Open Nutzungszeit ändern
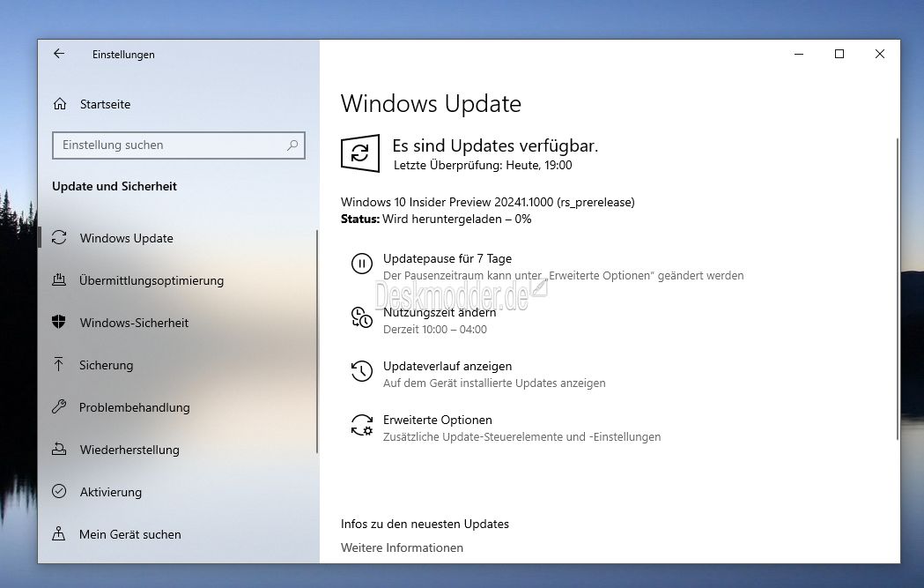The width and height of the screenshot is (924, 588). [x=440, y=313]
